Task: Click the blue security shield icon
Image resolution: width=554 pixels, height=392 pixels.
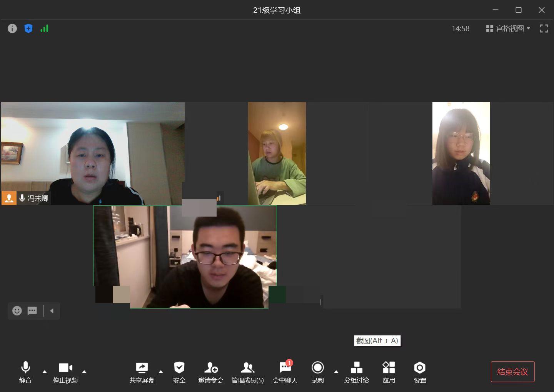Action: pos(28,28)
